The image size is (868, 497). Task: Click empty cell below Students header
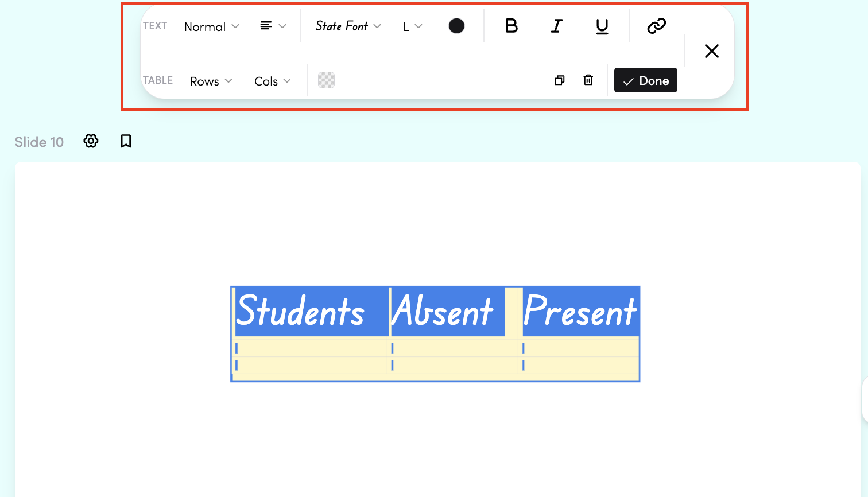[311, 348]
